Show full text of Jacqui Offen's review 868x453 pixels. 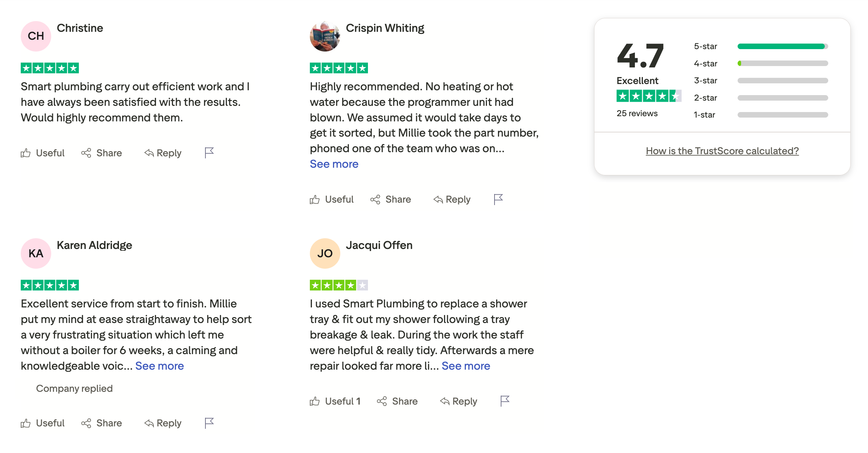(466, 366)
